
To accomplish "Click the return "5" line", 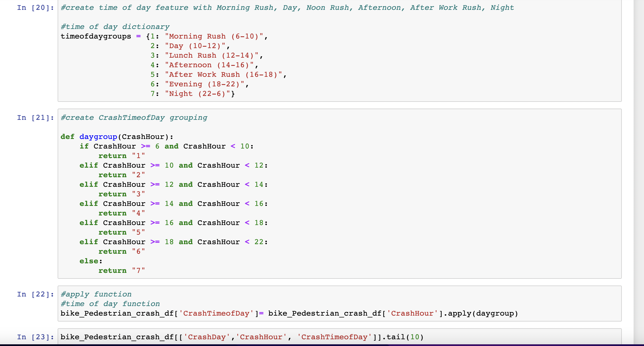I will point(121,232).
